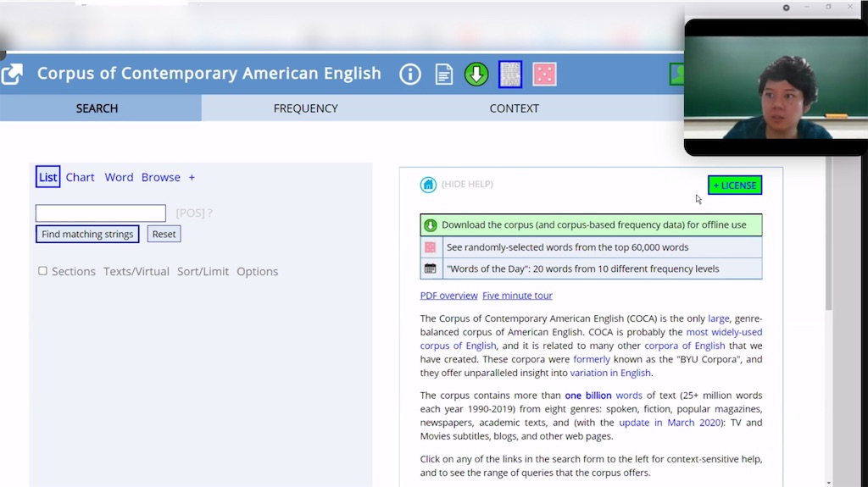Click the Reset button

pyautogui.click(x=164, y=234)
